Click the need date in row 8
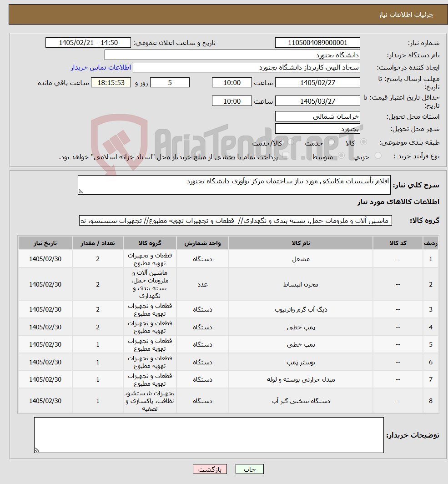 (x=45, y=401)
